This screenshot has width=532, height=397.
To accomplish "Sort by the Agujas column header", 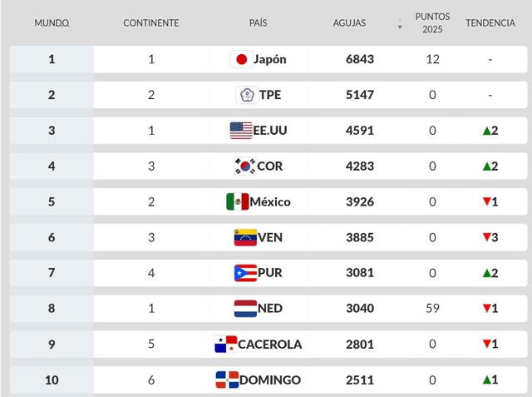I will click(x=349, y=23).
